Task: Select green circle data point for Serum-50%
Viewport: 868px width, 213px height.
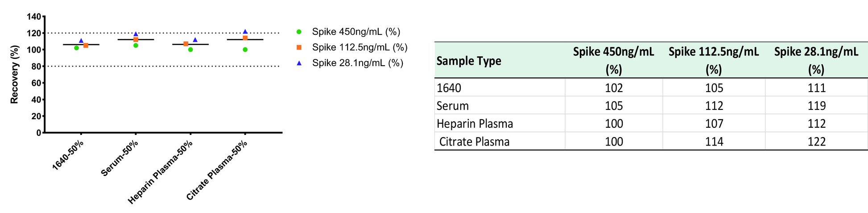Action: click(x=136, y=45)
